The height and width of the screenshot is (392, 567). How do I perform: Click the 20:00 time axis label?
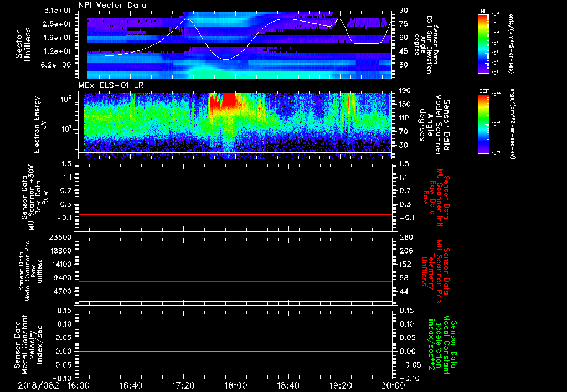393,385
